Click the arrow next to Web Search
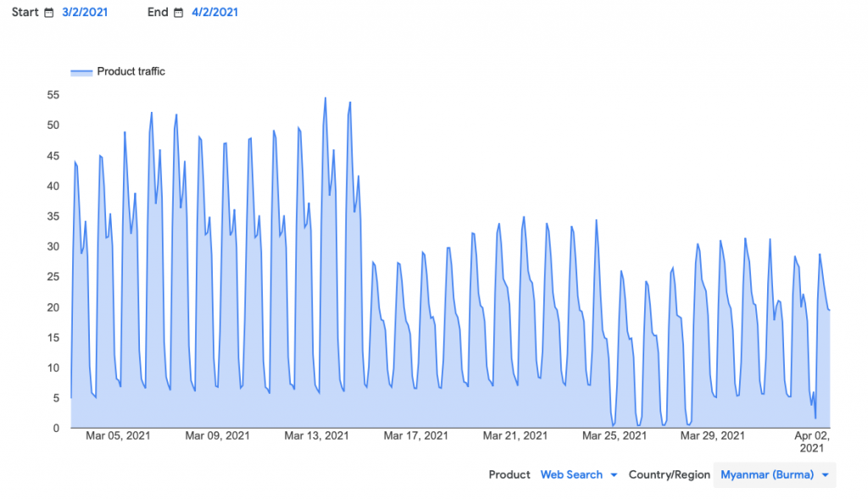The height and width of the screenshot is (499, 868). pos(614,475)
